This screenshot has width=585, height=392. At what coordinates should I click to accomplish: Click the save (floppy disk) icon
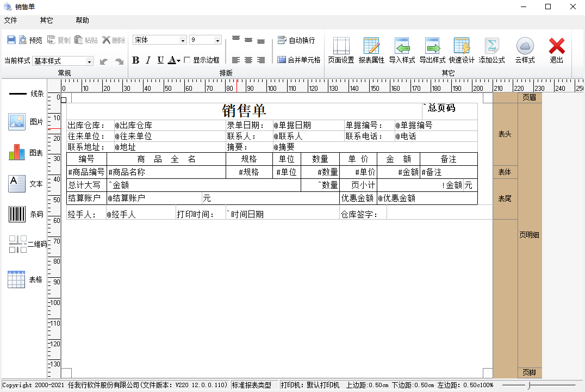point(11,40)
